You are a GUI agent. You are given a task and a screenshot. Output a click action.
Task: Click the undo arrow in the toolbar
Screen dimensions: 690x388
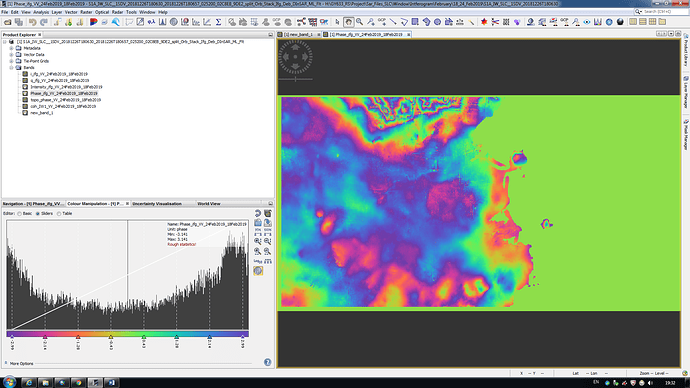tap(33, 22)
